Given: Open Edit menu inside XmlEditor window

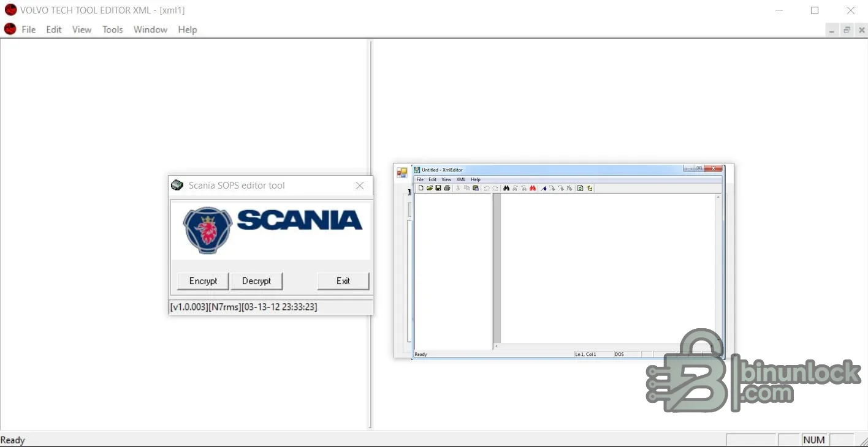Looking at the screenshot, I should [x=433, y=179].
